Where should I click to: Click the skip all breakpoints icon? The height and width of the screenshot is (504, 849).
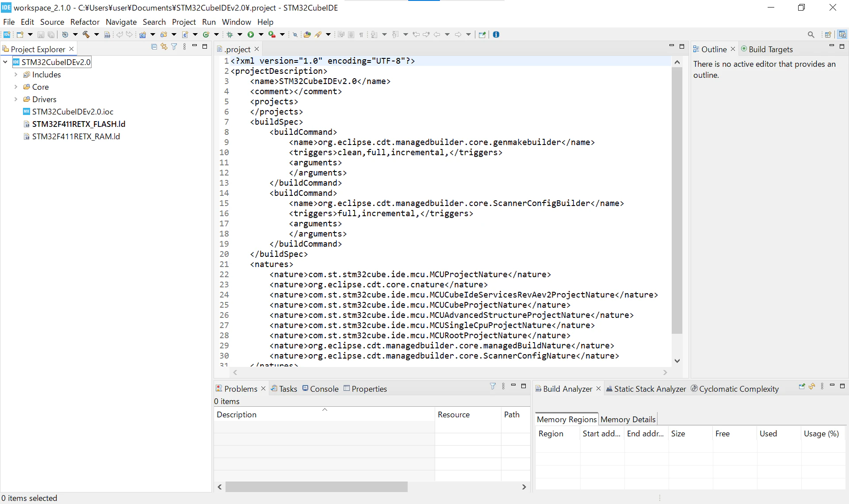click(x=295, y=34)
